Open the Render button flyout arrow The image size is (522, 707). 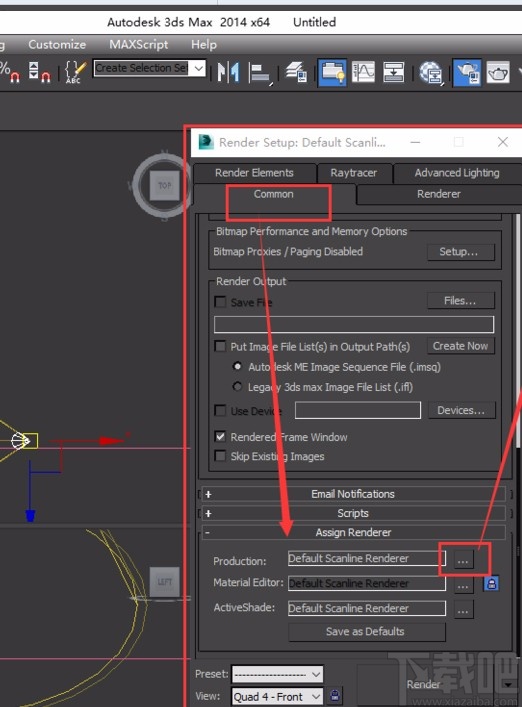(x=509, y=684)
